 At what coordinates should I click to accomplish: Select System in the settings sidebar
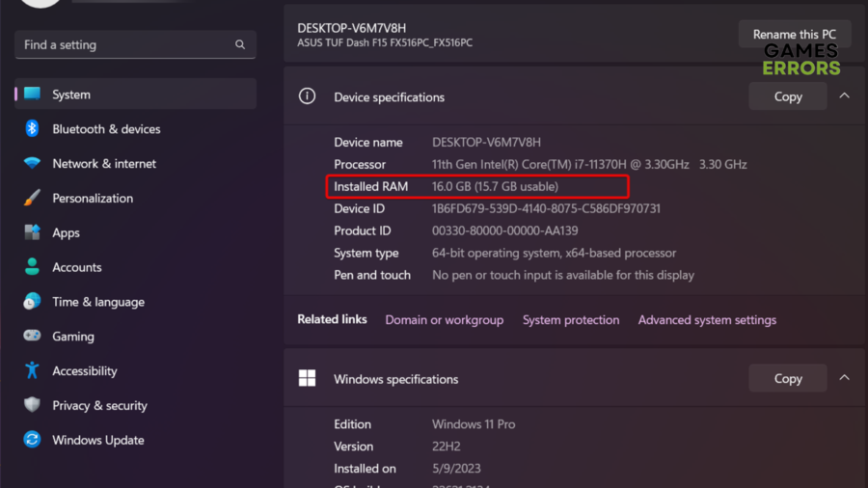(x=135, y=95)
